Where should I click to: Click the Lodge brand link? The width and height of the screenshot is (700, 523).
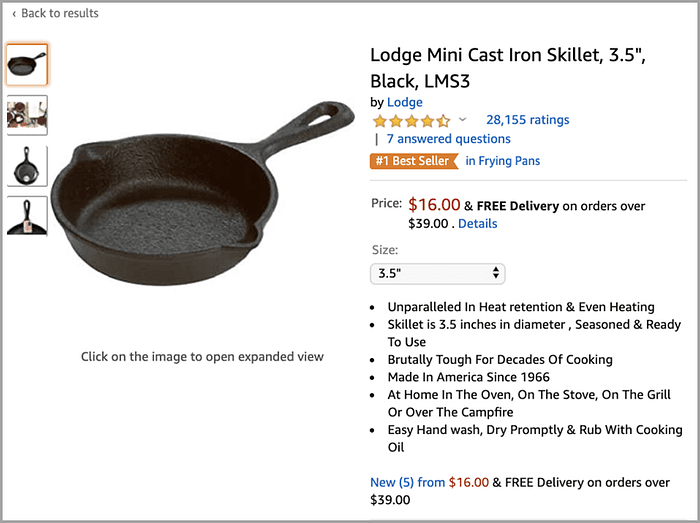[x=404, y=102]
